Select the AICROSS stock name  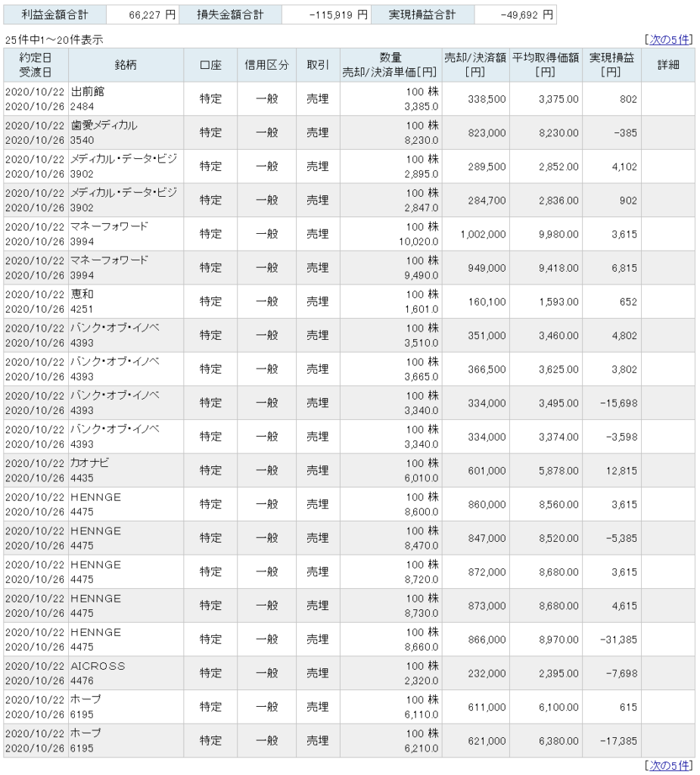pos(98,666)
